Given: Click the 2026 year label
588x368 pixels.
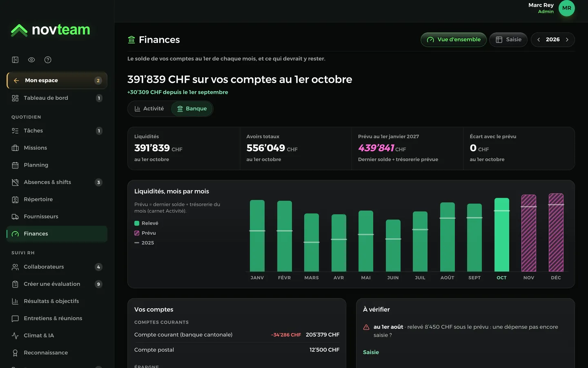Looking at the screenshot, I should [553, 40].
